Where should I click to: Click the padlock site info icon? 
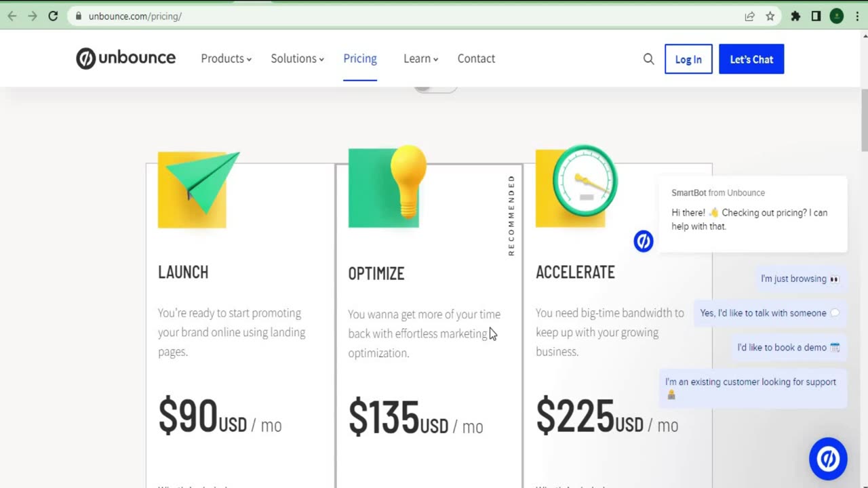click(x=79, y=16)
